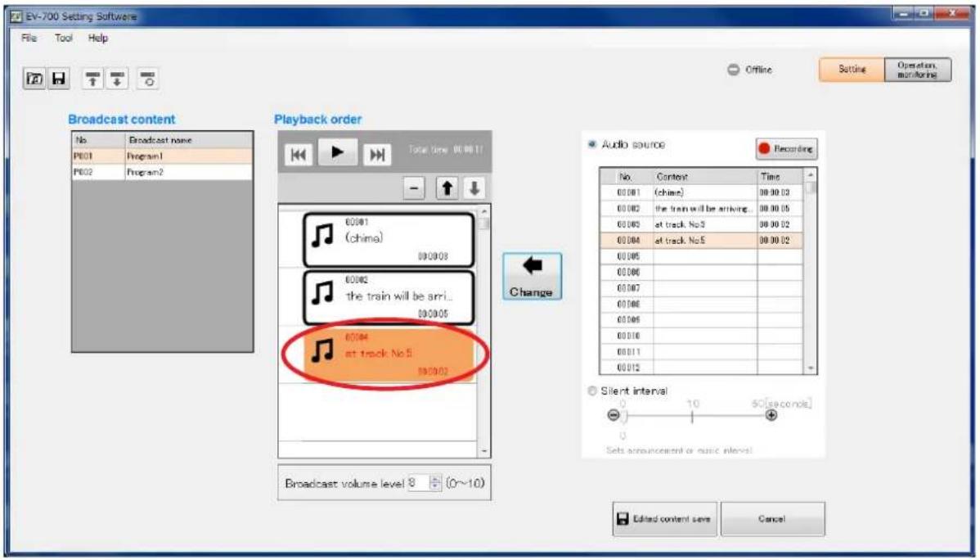Move selected item up in playback order

coord(447,187)
